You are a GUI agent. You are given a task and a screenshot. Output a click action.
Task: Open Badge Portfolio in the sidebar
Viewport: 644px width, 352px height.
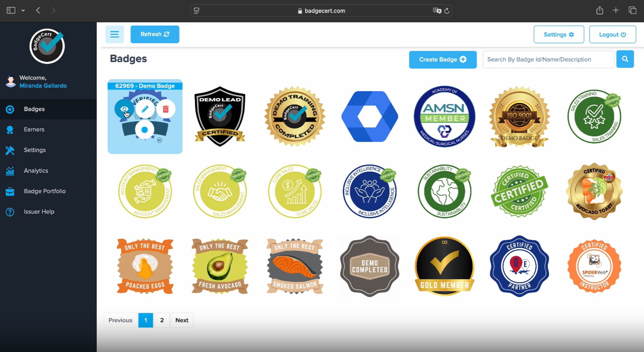point(45,191)
